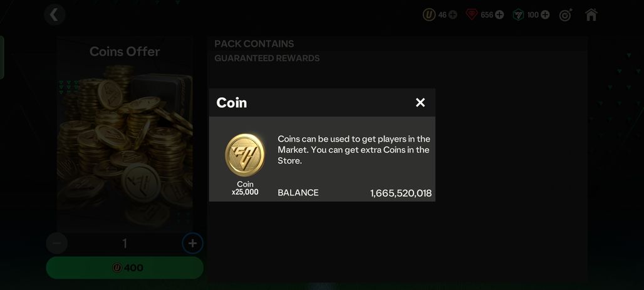Tap the Coin x25,000 reward label
Viewport: 644px width, 290px height.
[x=245, y=188]
